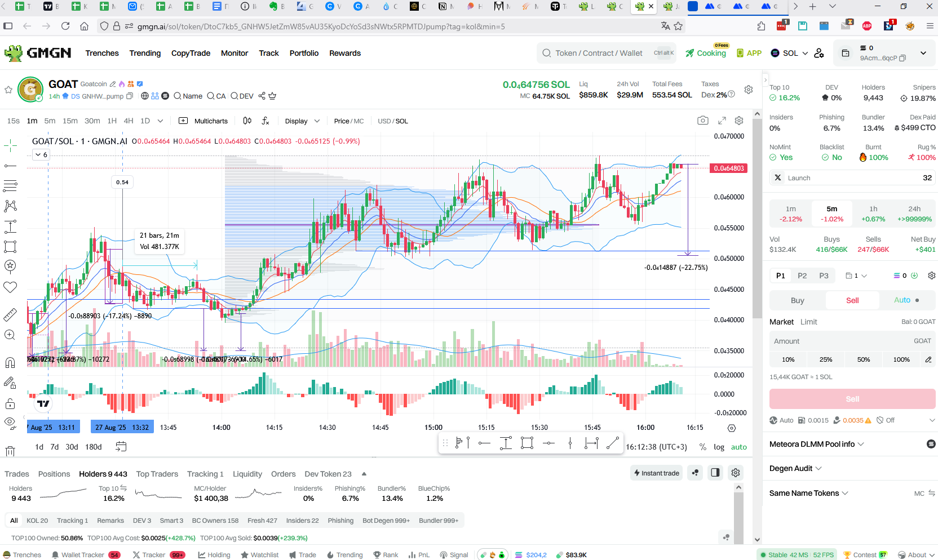Expand the Meteora DLMM Pool info section

[817, 444]
